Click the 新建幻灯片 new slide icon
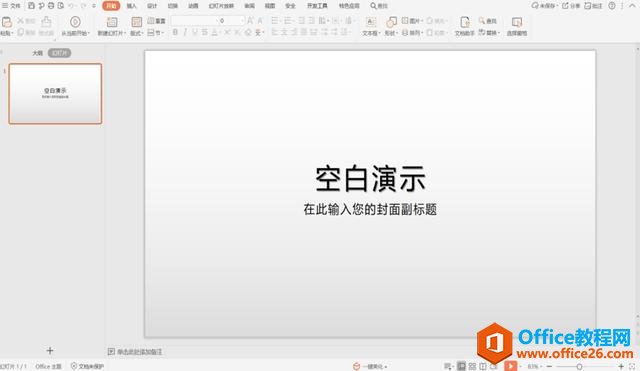 coord(112,22)
